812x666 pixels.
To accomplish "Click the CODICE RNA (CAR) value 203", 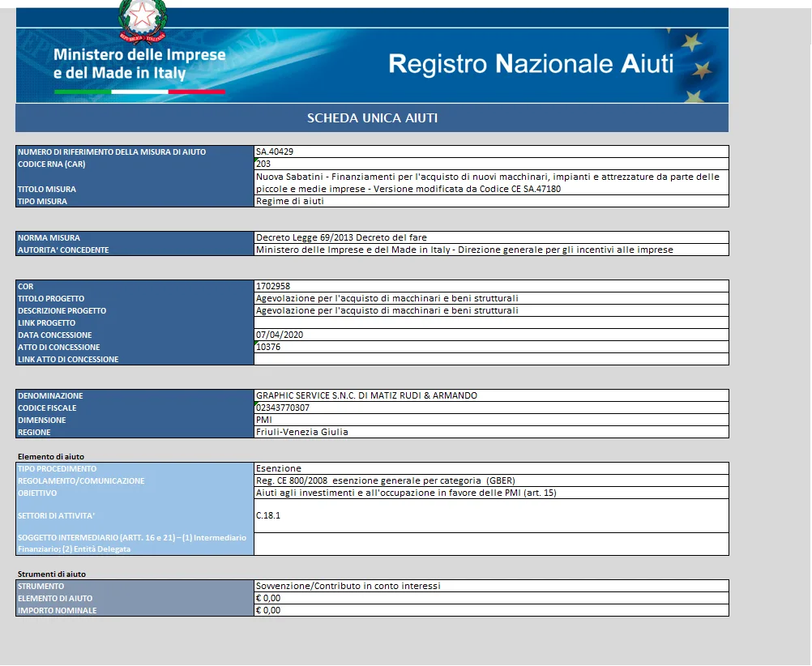I will point(491,164).
